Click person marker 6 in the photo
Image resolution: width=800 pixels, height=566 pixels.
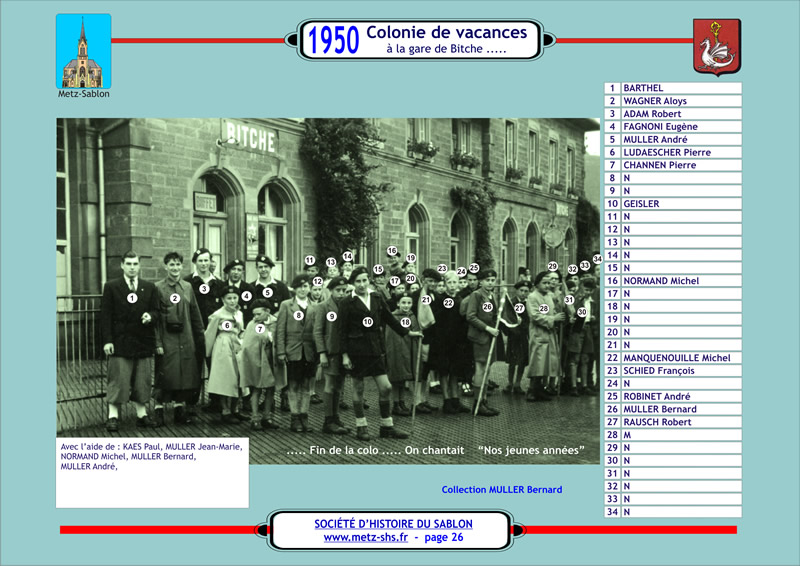pyautogui.click(x=227, y=326)
